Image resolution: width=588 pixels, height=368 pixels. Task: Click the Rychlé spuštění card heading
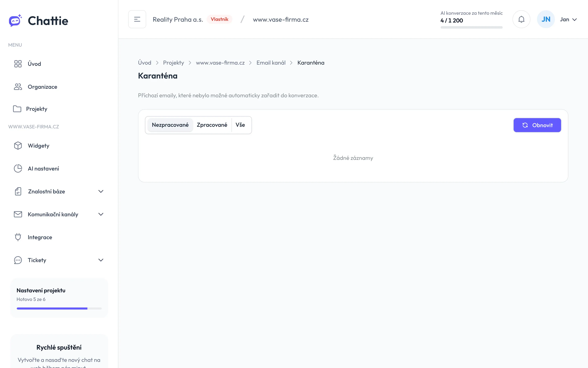click(x=59, y=347)
